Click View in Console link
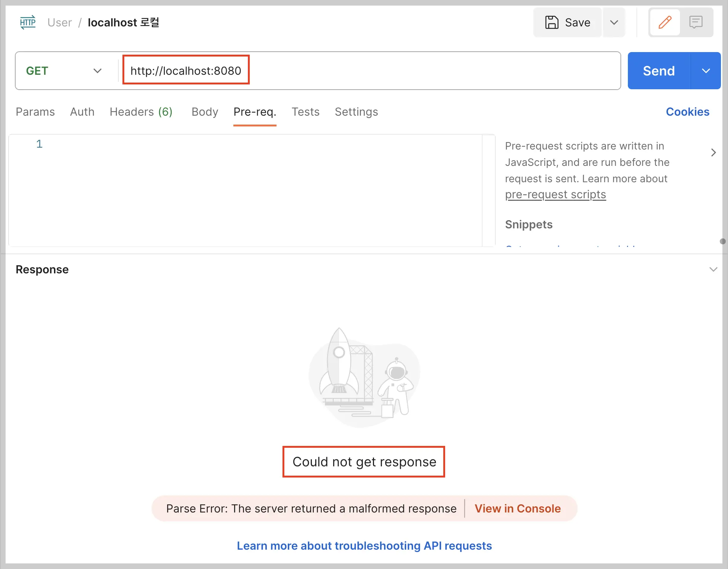Screen dimensions: 728x569 (517, 508)
